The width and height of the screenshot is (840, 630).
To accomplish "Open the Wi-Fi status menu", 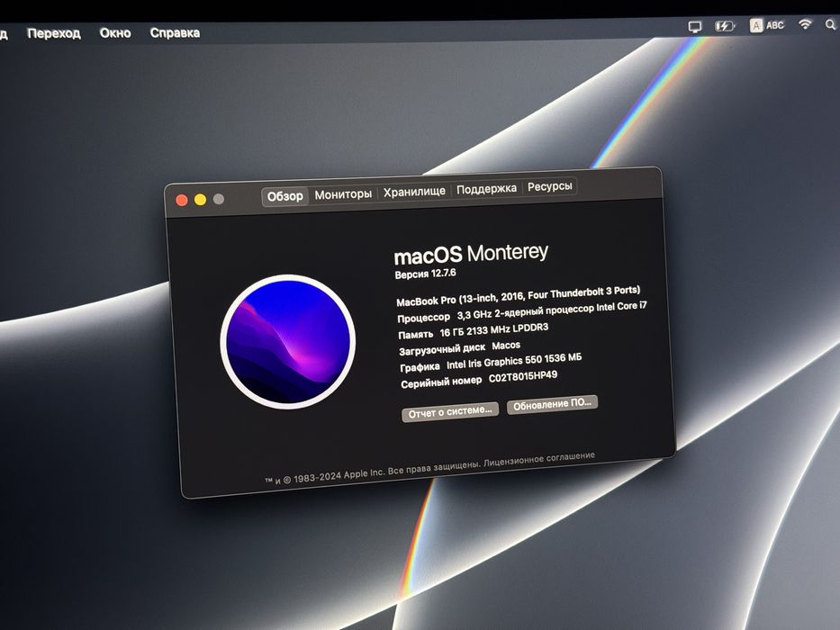I will tap(805, 24).
